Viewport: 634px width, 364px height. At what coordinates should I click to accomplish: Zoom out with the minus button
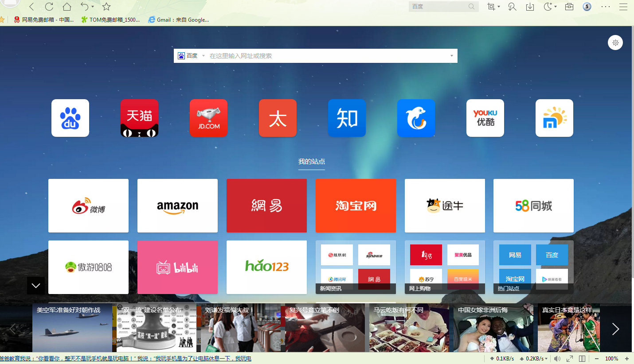597,359
